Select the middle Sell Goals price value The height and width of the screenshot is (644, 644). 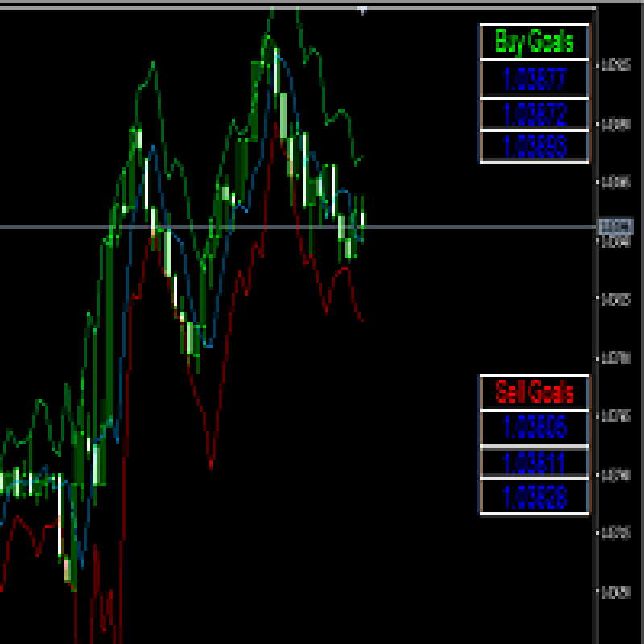point(535,462)
